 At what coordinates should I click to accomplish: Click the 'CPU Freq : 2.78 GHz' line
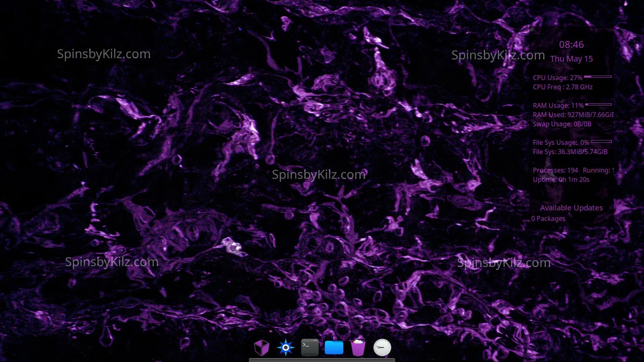point(563,87)
